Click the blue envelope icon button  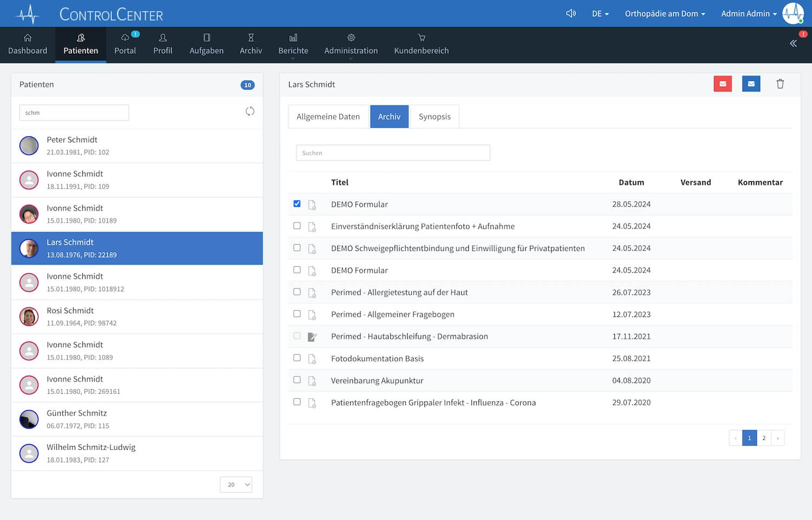pos(751,84)
